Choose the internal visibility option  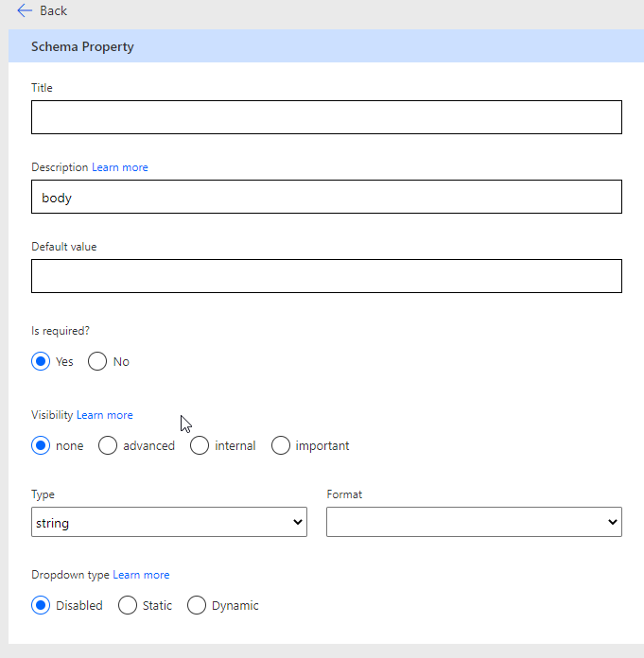200,445
